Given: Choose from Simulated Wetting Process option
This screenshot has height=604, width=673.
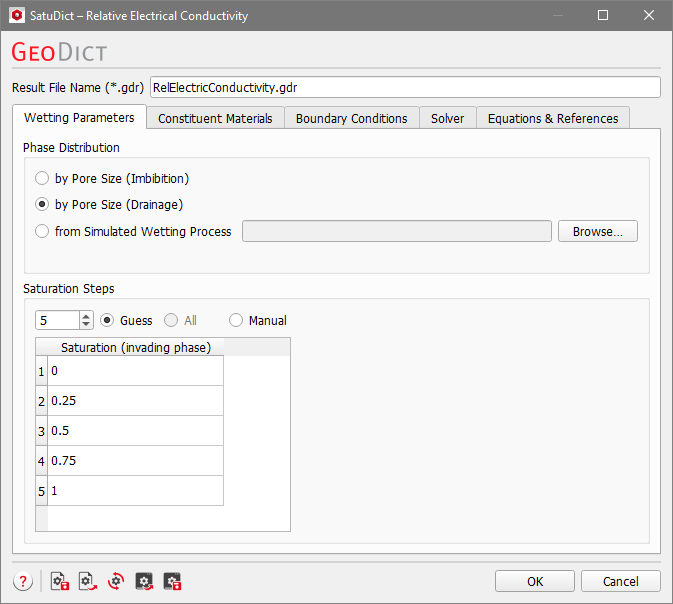Looking at the screenshot, I should pos(133,231).
